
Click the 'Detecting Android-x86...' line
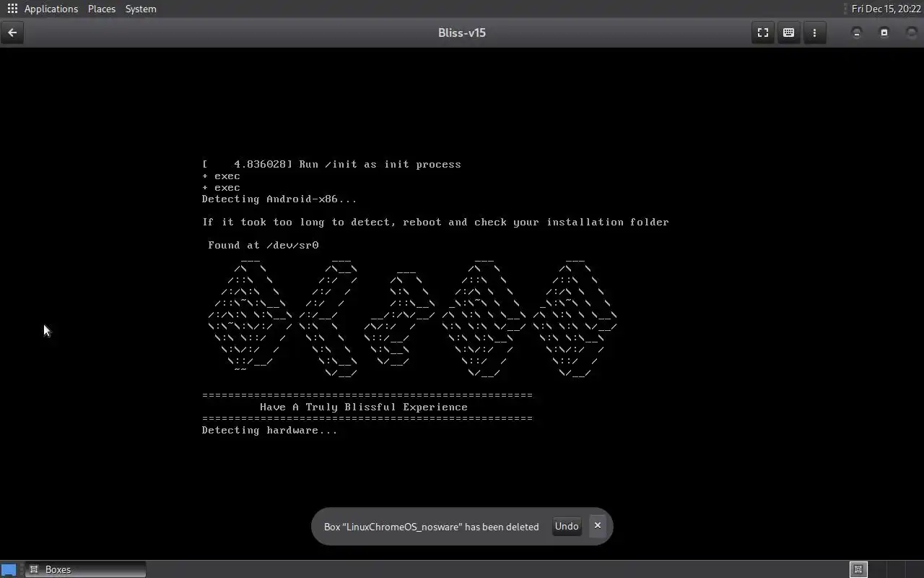click(x=279, y=199)
